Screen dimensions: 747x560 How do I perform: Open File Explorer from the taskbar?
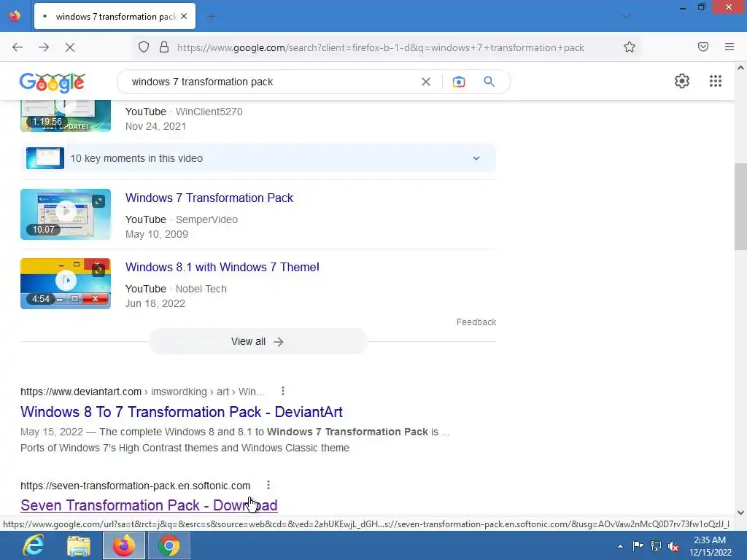click(79, 545)
